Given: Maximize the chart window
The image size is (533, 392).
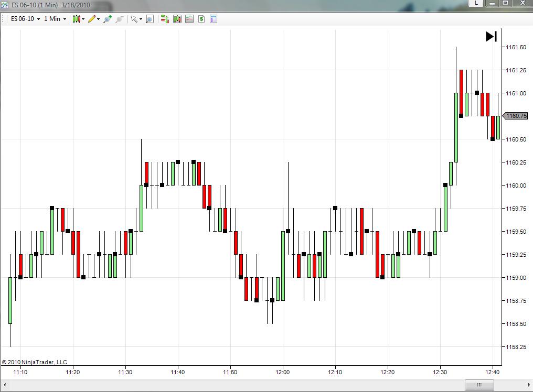Looking at the screenshot, I should 506,3.
